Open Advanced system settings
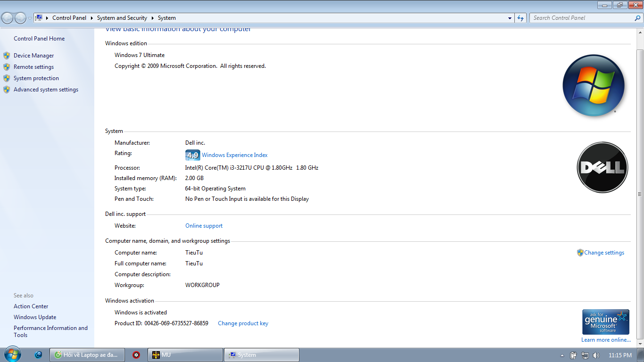This screenshot has width=644, height=362. (46, 90)
